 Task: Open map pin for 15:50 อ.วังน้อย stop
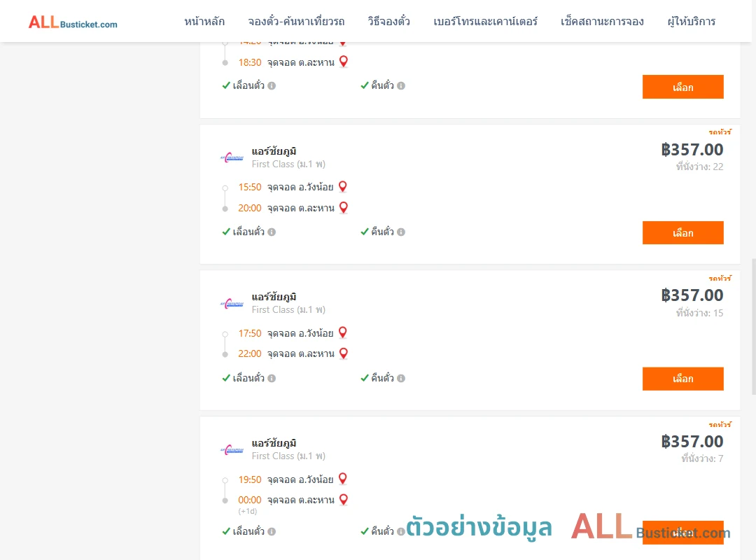(x=343, y=187)
